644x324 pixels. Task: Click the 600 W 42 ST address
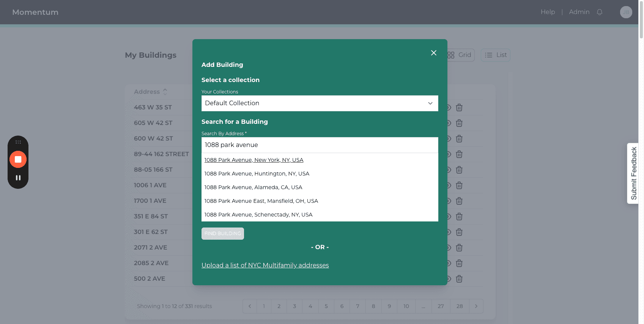click(153, 139)
